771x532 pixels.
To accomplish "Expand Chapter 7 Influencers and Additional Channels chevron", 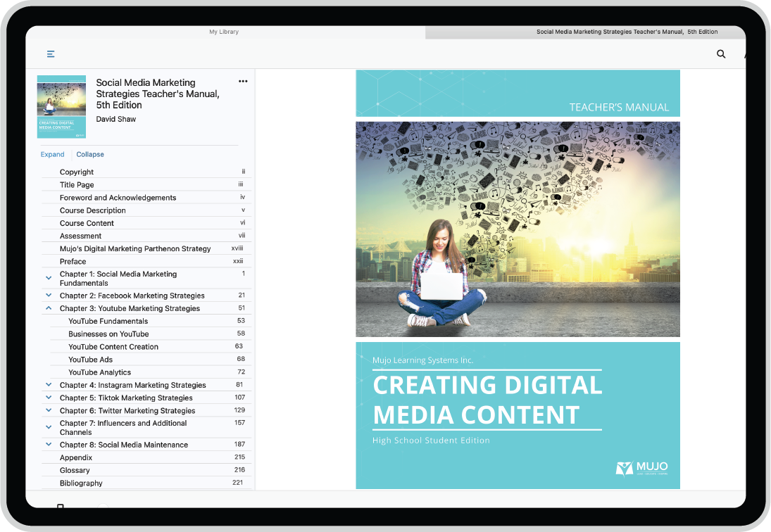I will (49, 427).
